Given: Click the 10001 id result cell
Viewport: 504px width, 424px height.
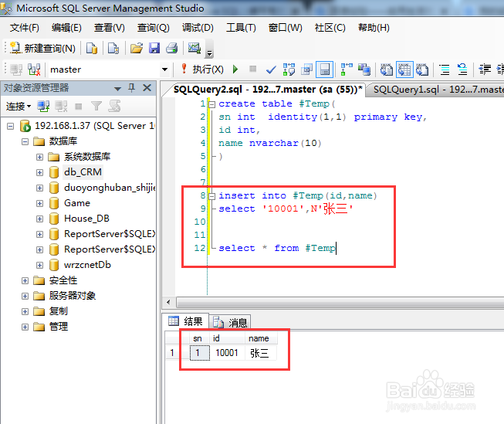Looking at the screenshot, I should [227, 353].
